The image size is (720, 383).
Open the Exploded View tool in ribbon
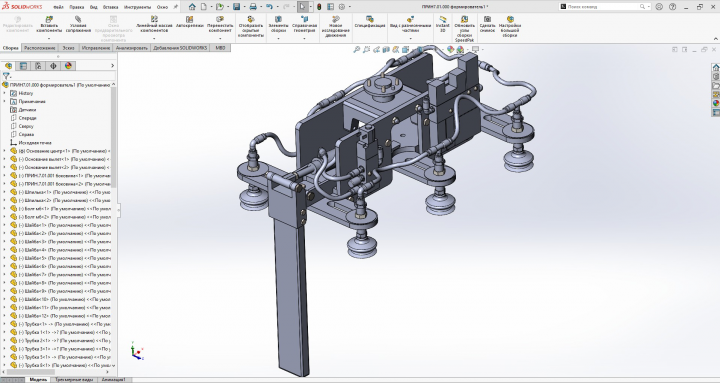410,19
